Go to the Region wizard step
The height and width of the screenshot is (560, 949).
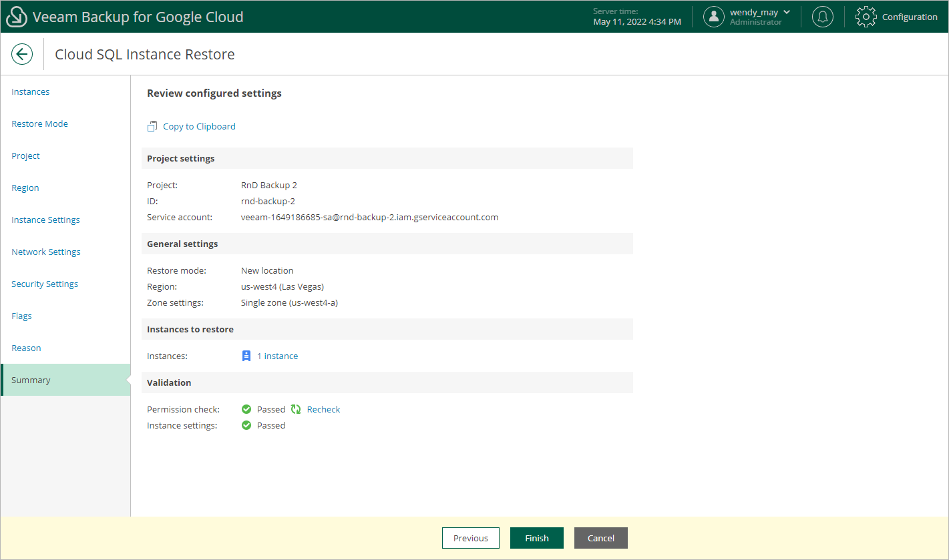click(x=25, y=188)
